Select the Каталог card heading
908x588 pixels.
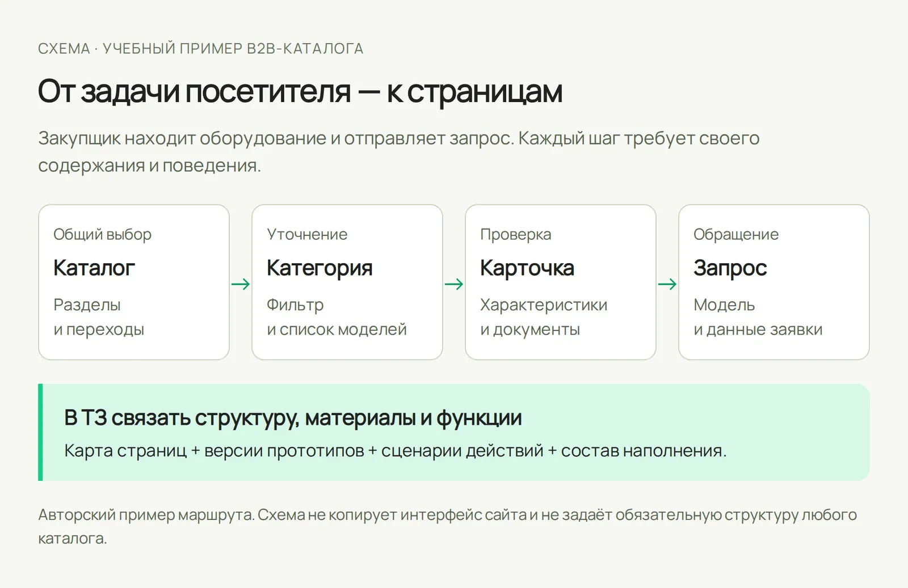pos(94,268)
